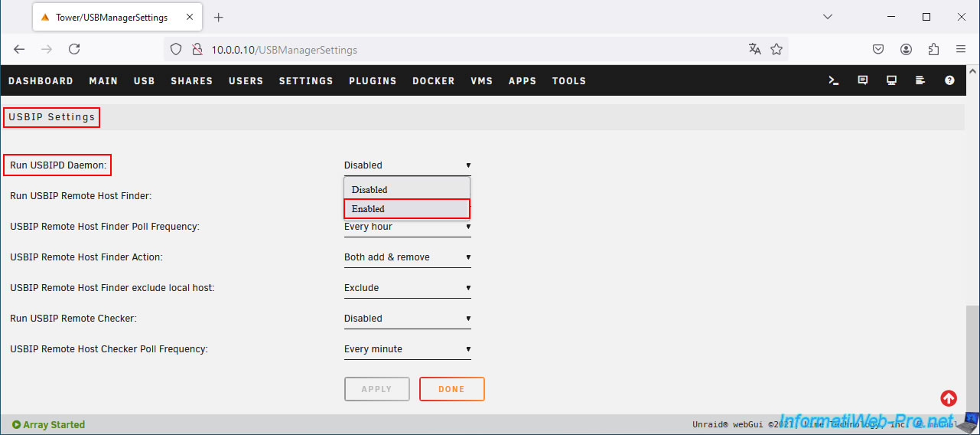This screenshot has height=435, width=980.
Task: Click the APPLY button
Action: 376,389
